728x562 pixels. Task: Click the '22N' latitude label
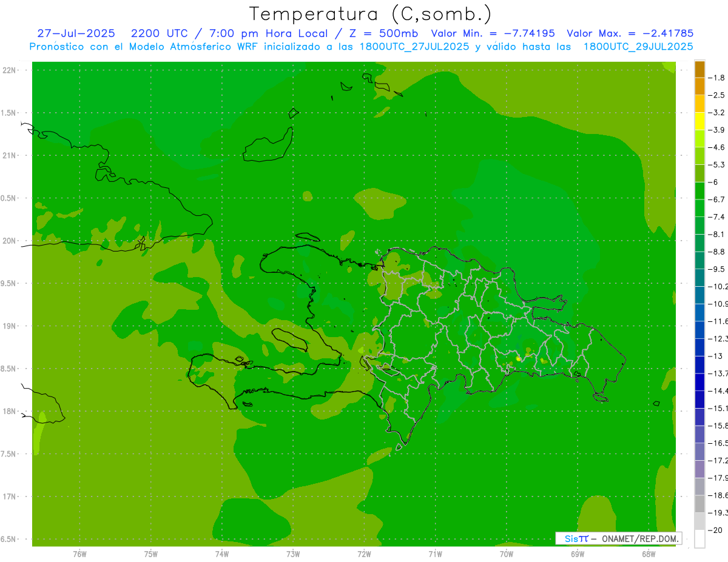point(9,70)
